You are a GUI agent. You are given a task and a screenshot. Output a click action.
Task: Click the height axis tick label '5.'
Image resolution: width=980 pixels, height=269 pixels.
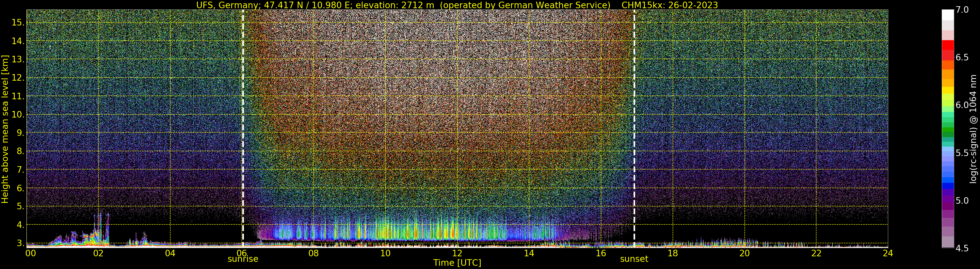pyautogui.click(x=20, y=206)
